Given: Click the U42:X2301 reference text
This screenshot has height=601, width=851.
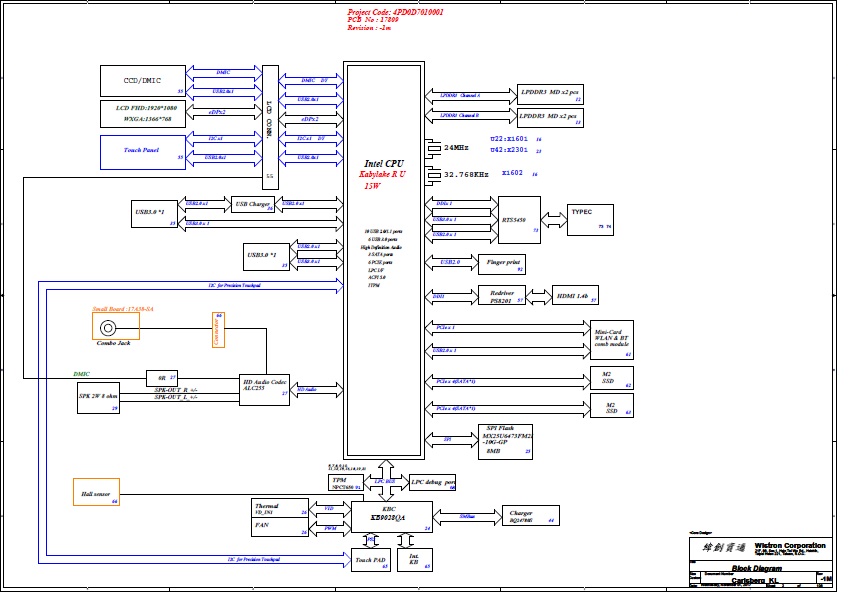Looking at the screenshot, I should (x=509, y=150).
